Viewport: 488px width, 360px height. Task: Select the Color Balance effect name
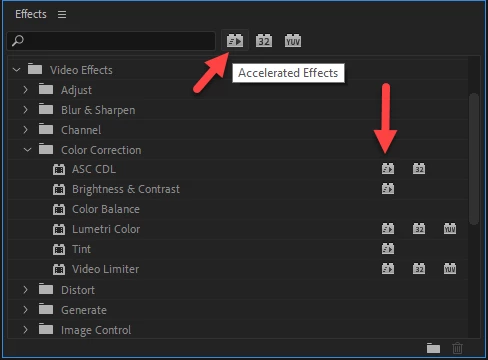coord(106,209)
